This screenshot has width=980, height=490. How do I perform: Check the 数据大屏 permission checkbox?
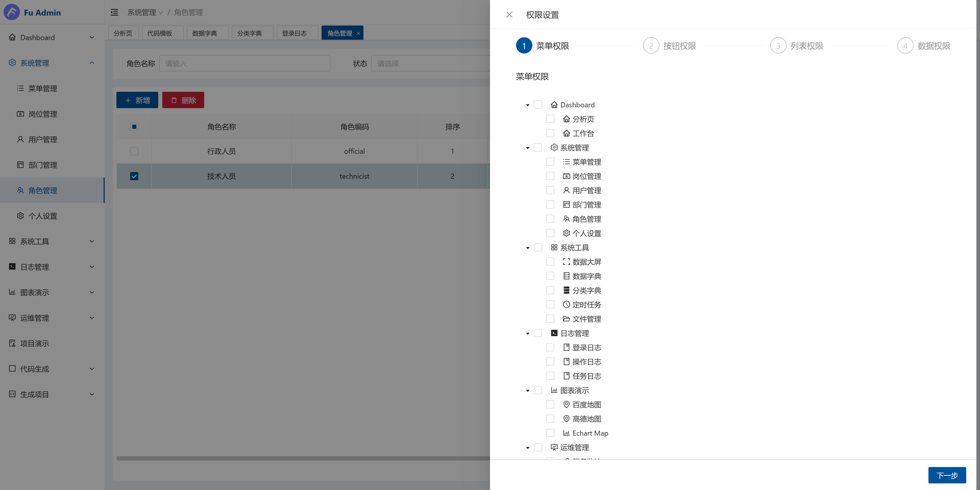550,262
